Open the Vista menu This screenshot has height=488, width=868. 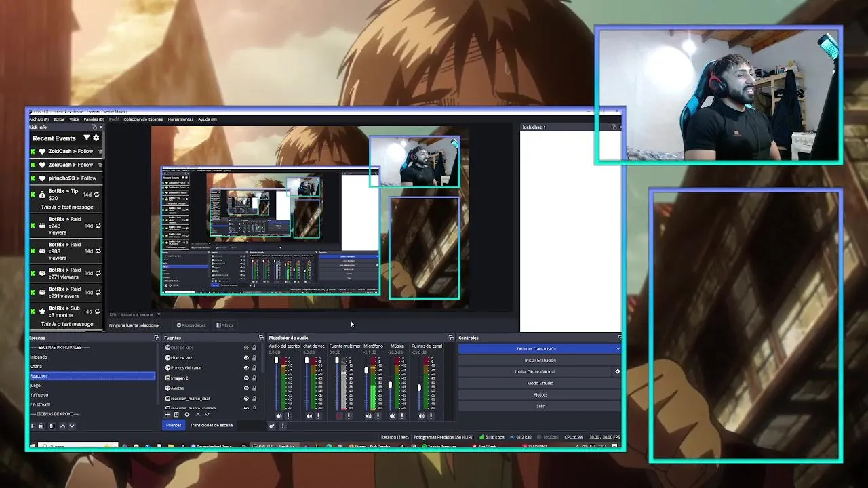click(x=74, y=119)
